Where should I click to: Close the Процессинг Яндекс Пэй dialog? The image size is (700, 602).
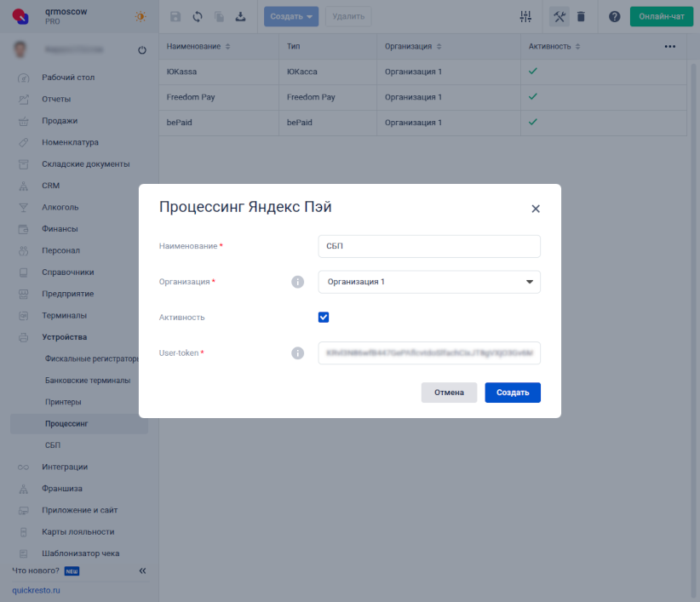pyautogui.click(x=536, y=209)
